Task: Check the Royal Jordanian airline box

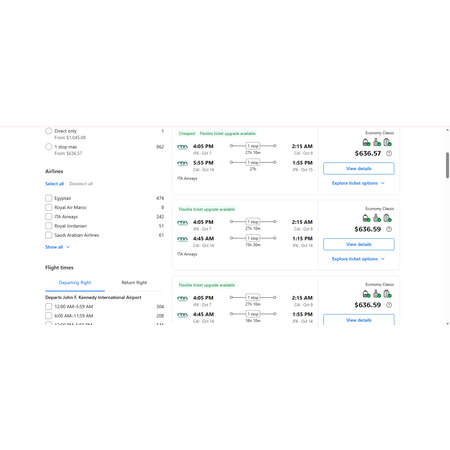Action: [49, 226]
